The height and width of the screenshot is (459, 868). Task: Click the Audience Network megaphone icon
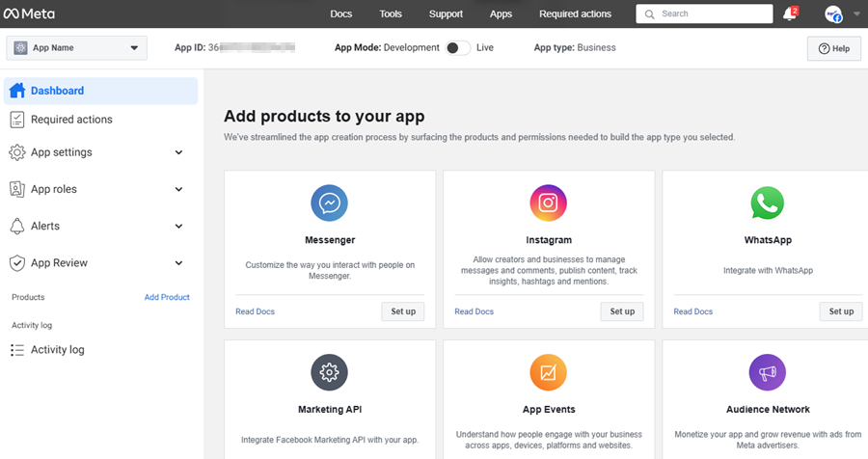768,372
